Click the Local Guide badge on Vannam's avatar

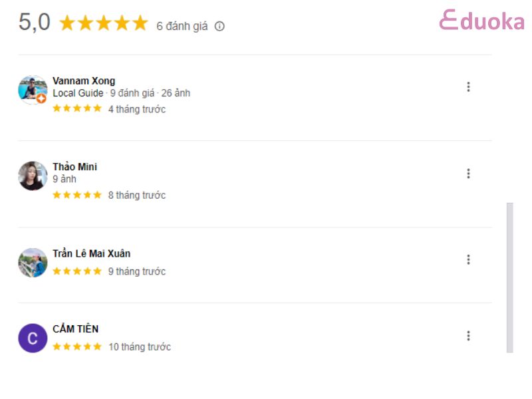point(41,98)
